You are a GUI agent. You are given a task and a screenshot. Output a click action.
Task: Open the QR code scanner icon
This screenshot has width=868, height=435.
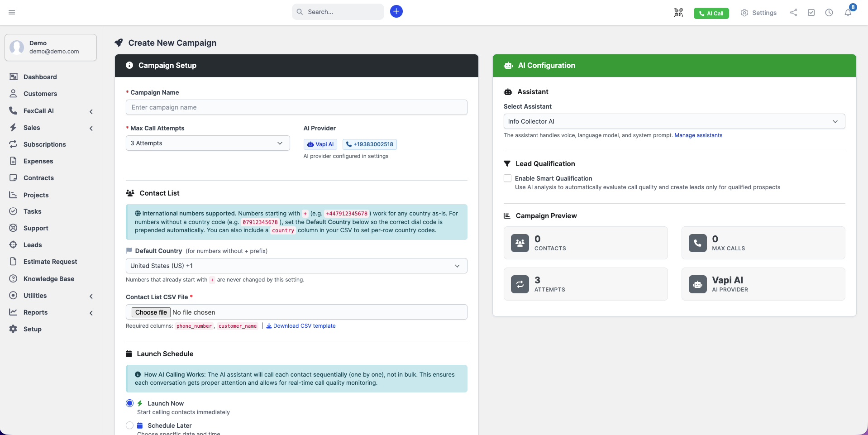click(x=677, y=13)
